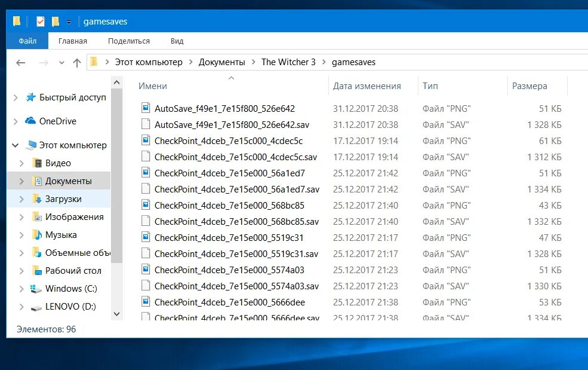Go back with the left arrow button
Screen dimensions: 588x370
[21, 63]
